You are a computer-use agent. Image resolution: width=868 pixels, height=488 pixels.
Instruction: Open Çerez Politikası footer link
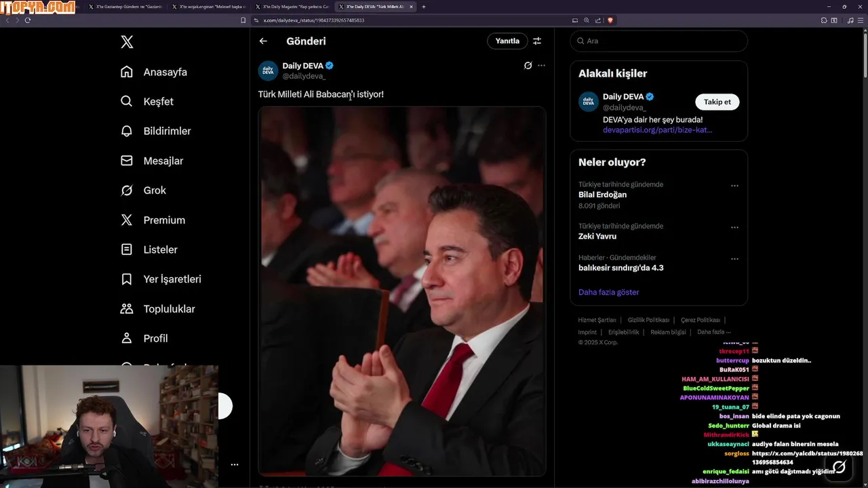tap(701, 320)
